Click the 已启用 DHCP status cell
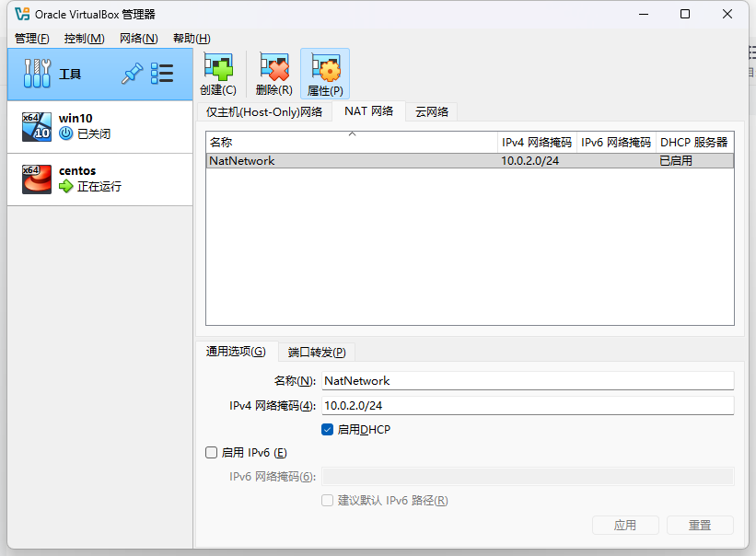Image resolution: width=756 pixels, height=556 pixels. click(676, 161)
